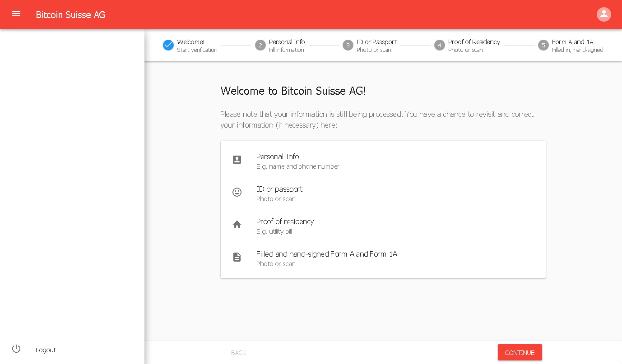Screen dimensions: 622x364
Task: Click the blue checkmark on the Welcome step
Action: [x=168, y=45]
